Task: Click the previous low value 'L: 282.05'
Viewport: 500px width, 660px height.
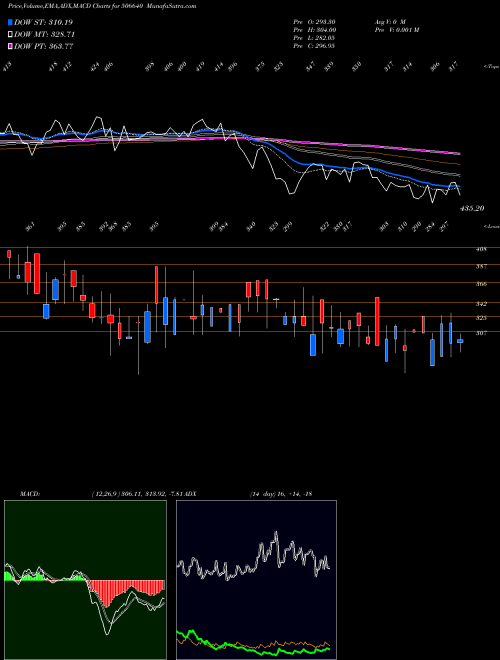Action: [x=321, y=38]
